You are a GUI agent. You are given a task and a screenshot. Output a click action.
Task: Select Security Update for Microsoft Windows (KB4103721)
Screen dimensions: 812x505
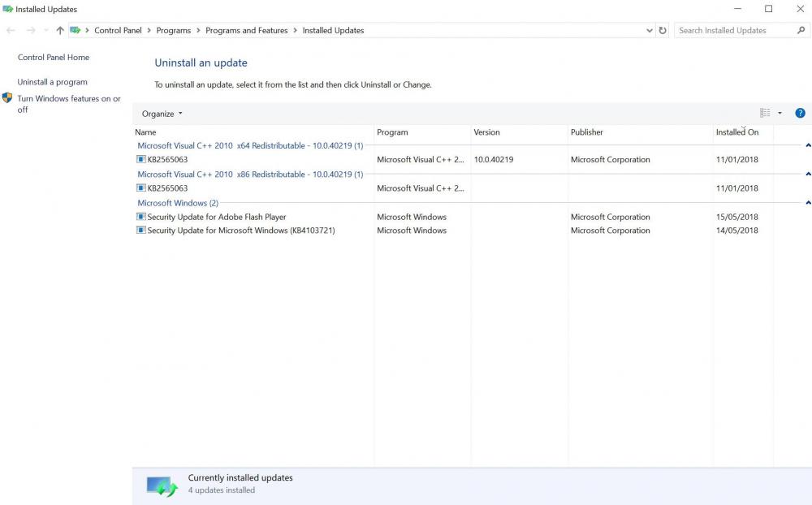coord(241,231)
